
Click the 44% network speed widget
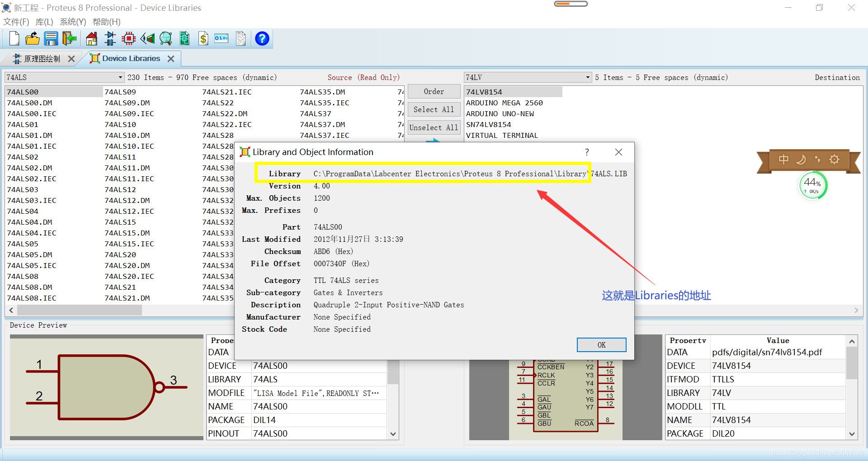point(813,185)
